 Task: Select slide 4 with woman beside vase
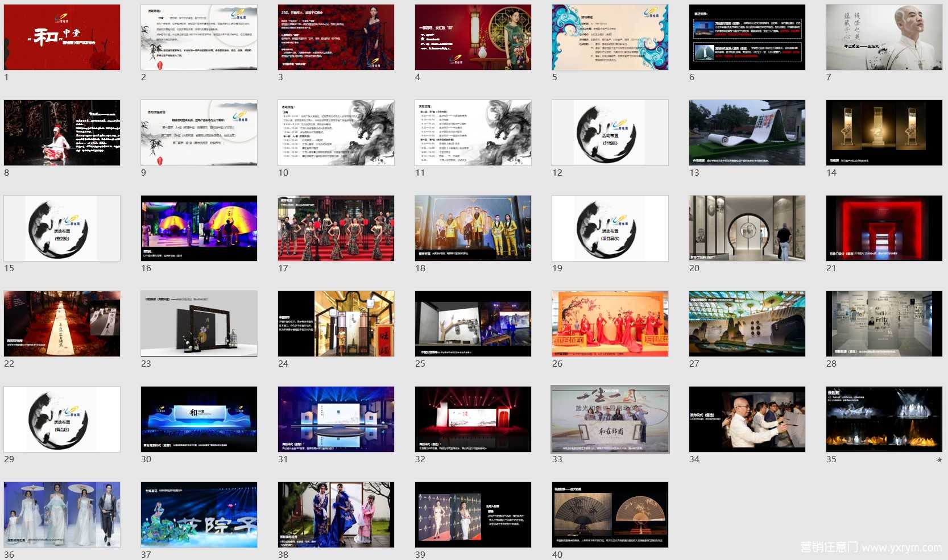point(473,38)
